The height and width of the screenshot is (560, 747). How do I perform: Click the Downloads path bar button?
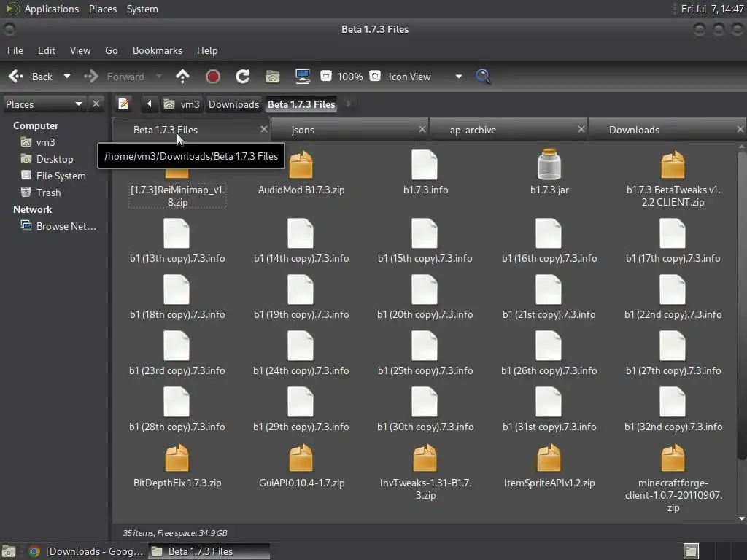tap(233, 104)
